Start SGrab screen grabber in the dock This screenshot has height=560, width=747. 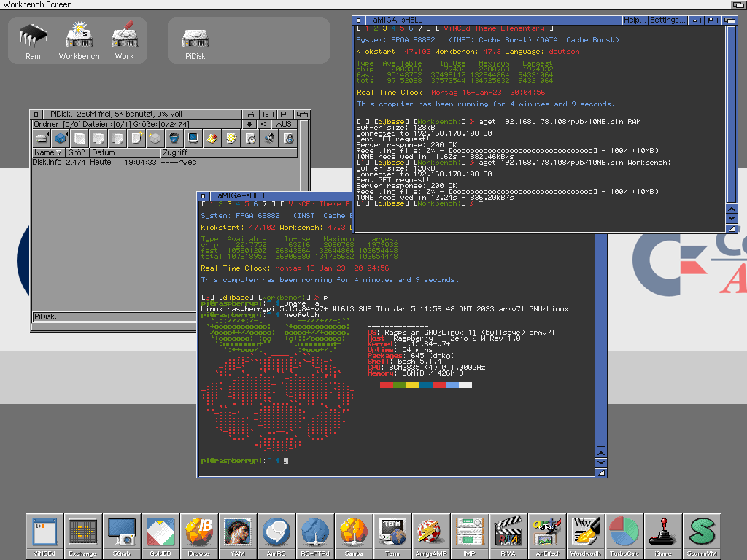coord(122,535)
